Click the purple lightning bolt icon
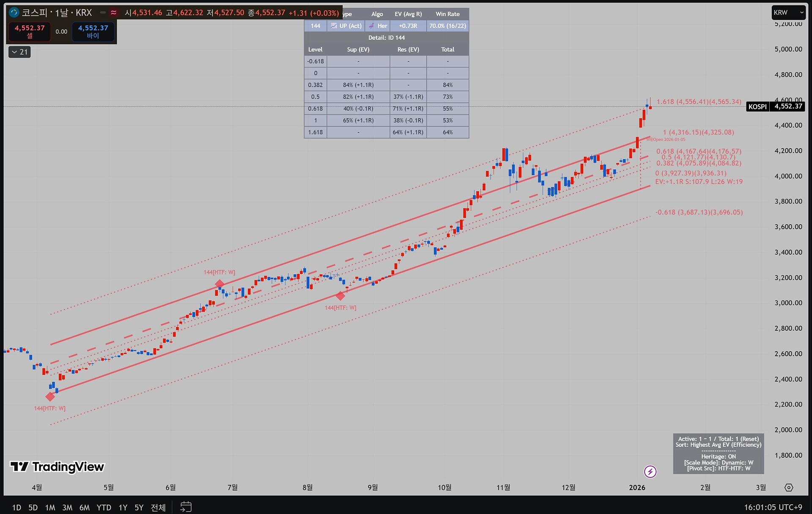 [650, 471]
